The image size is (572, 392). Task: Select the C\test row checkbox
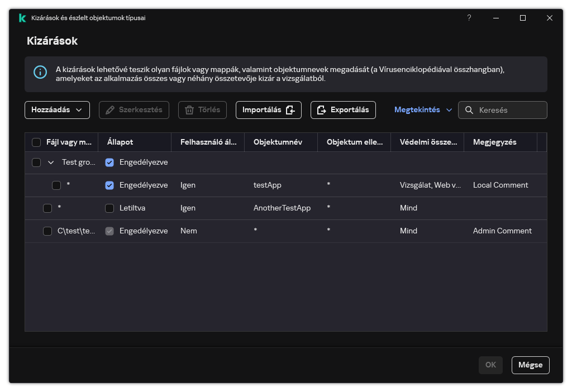pyautogui.click(x=47, y=231)
